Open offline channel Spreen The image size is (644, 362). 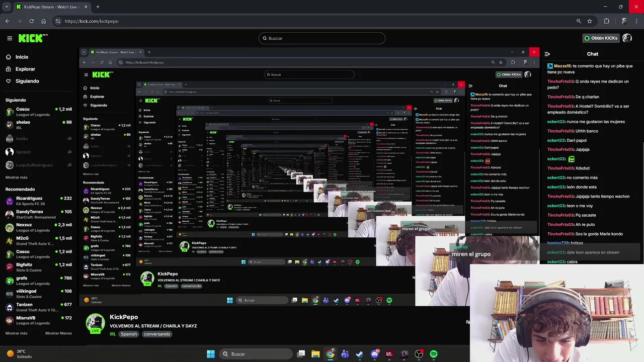click(39, 152)
